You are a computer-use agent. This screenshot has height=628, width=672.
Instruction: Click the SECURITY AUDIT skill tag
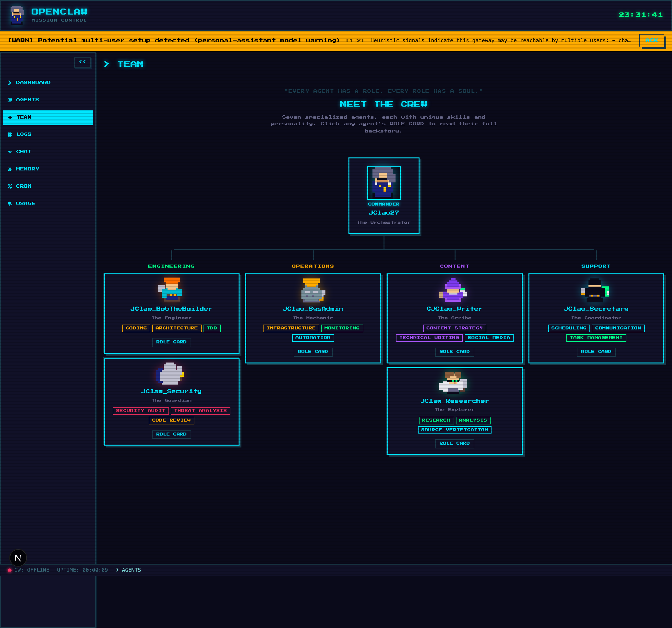(141, 411)
